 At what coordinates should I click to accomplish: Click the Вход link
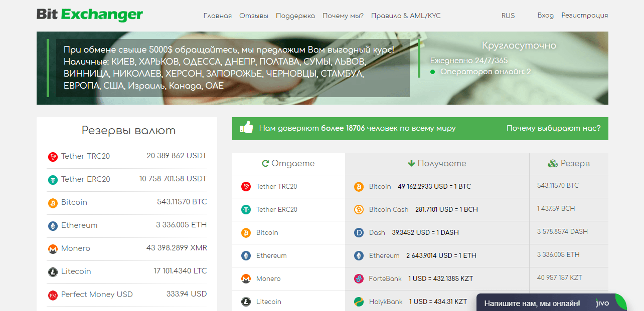coord(546,16)
